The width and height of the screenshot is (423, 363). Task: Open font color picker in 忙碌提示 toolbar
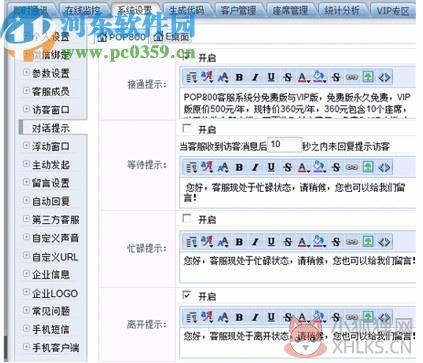pos(303,242)
